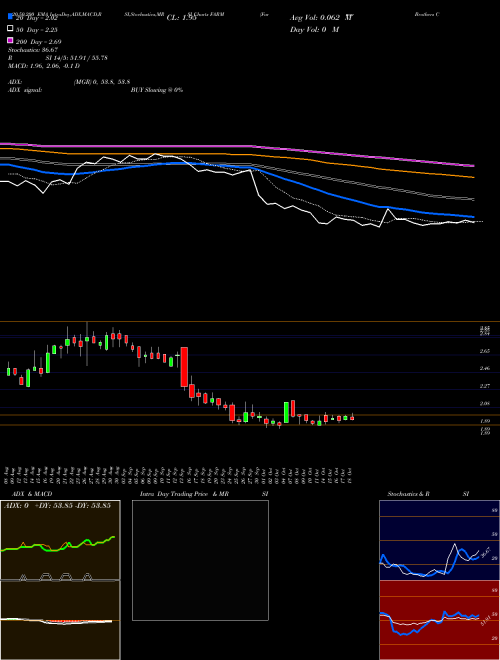500x660 pixels.
Task: Click the '(MGR) 0, 53.8, 53.8' ADX values
Action: pyautogui.click(x=101, y=82)
